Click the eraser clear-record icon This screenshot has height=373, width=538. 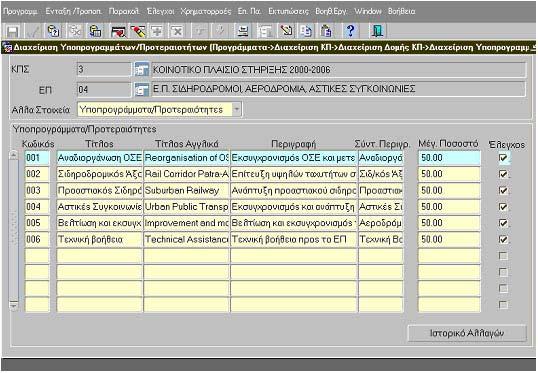[x=138, y=32]
